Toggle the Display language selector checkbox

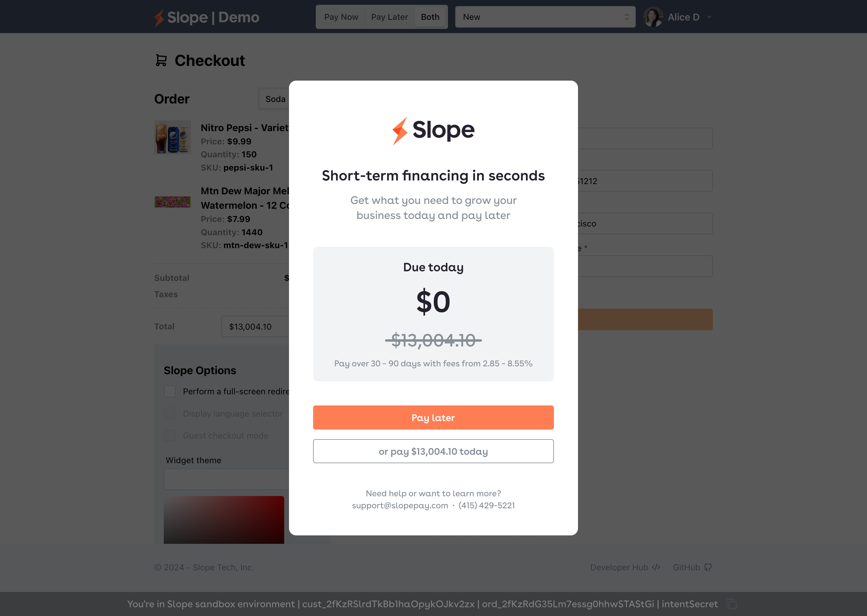pos(170,414)
